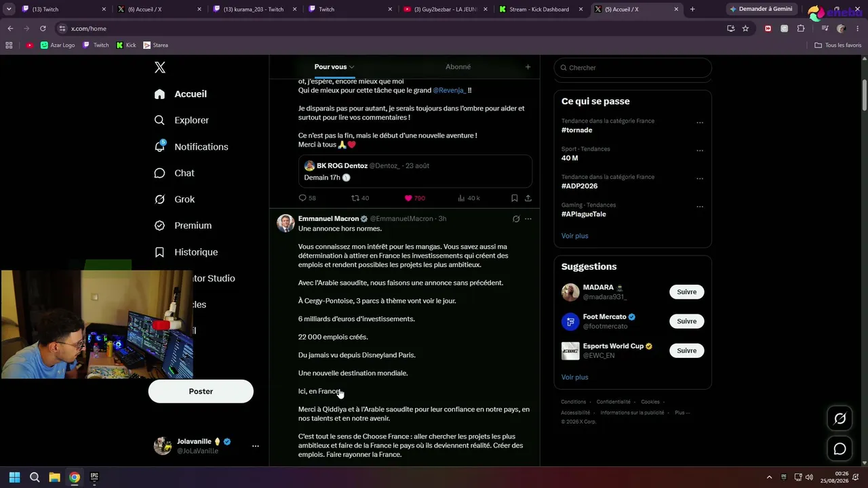This screenshot has width=868, height=488.
Task: Bookmark the tweet quoting BK ROG Dentoz
Action: pos(515,198)
